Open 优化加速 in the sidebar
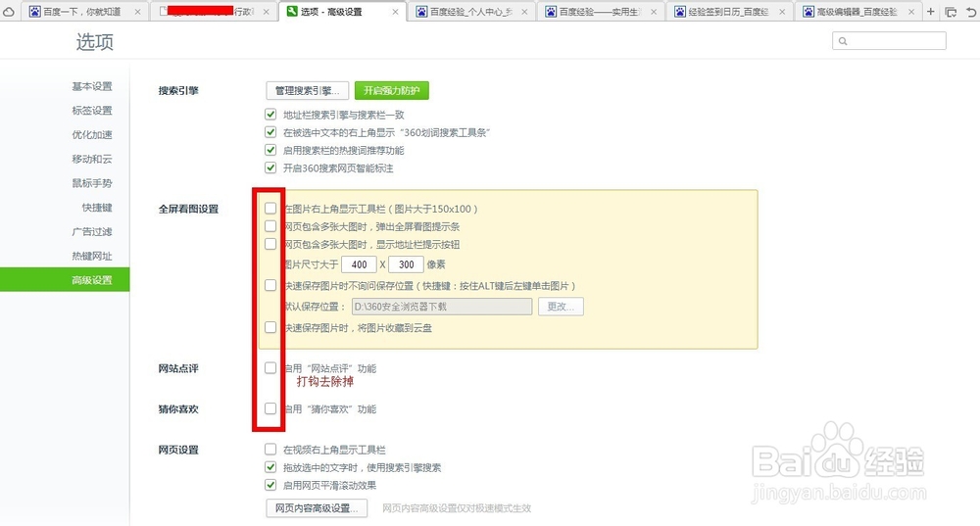This screenshot has height=526, width=980. click(x=92, y=135)
